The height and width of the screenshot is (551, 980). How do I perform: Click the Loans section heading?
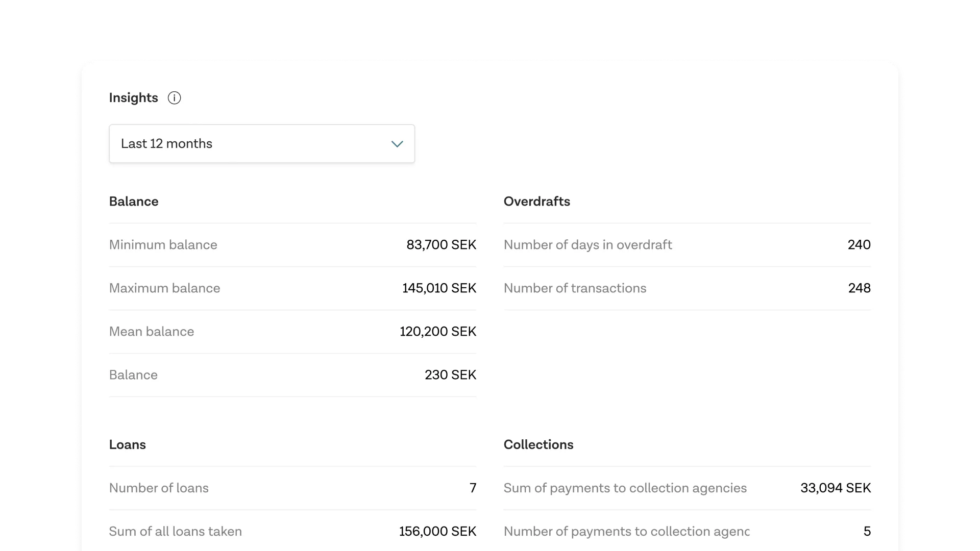127,445
